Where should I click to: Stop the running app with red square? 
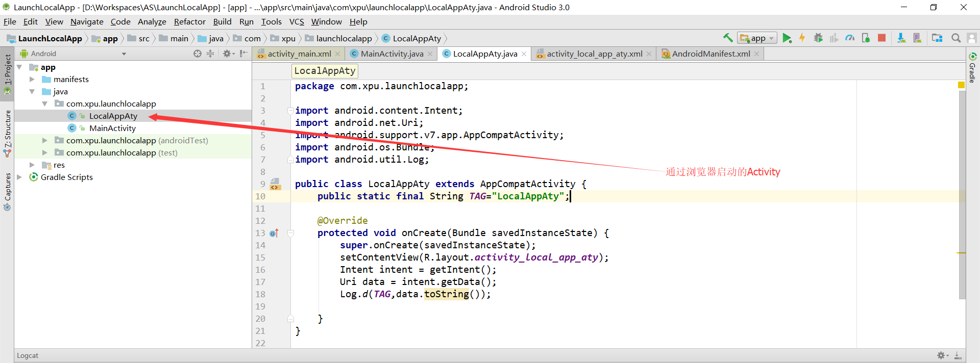coord(881,38)
